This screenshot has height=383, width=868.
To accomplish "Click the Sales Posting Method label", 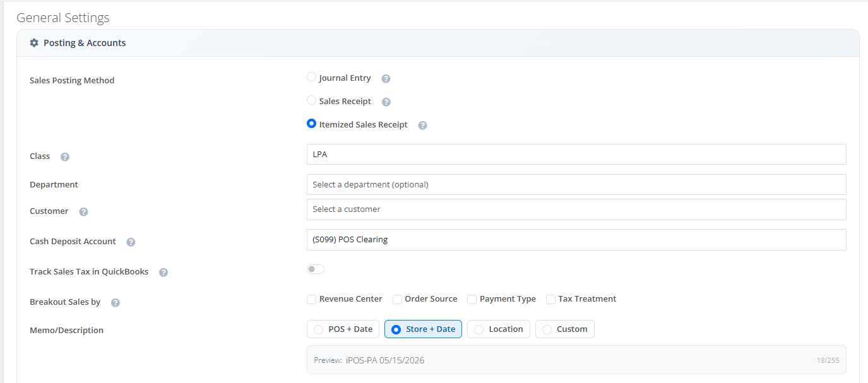I will click(72, 81).
